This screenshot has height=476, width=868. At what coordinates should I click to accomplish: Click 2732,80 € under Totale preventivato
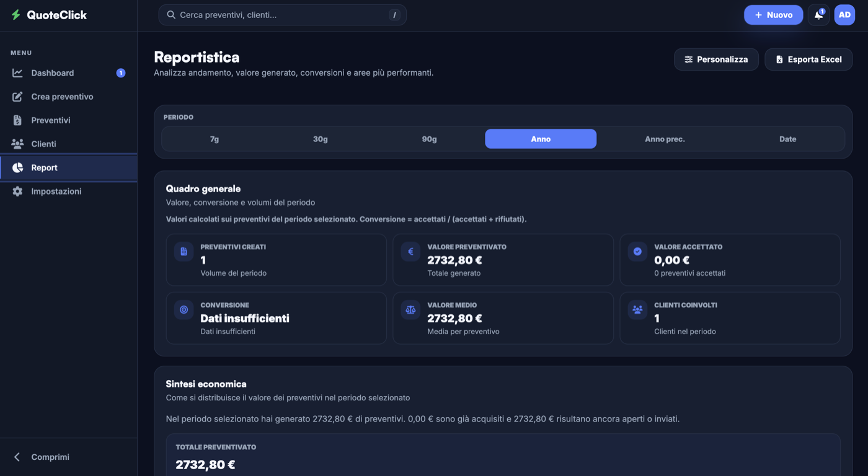(205, 465)
